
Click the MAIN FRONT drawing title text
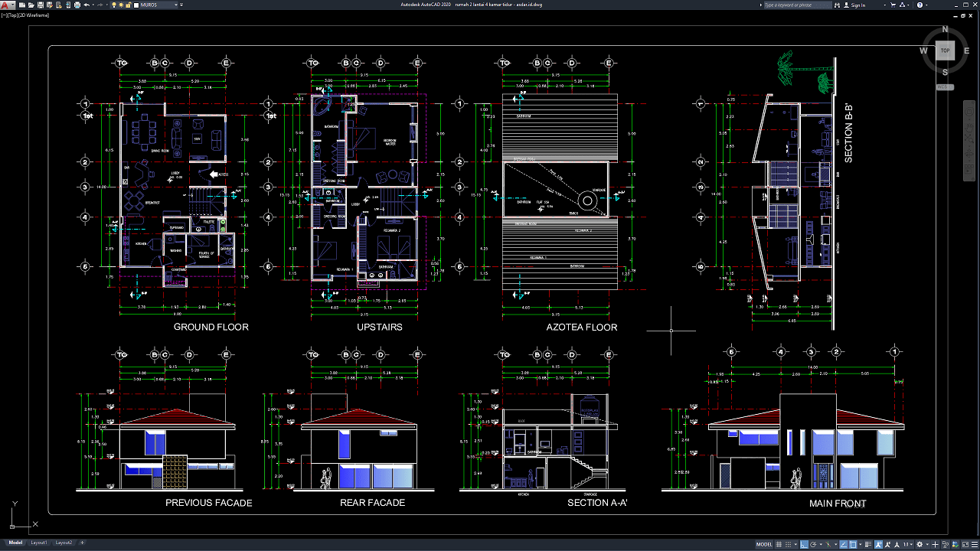[838, 504]
